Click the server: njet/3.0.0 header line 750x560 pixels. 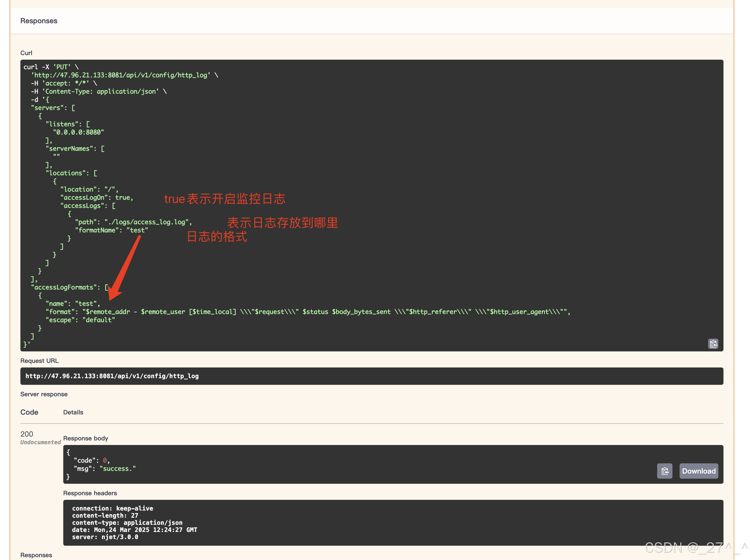[x=105, y=537]
